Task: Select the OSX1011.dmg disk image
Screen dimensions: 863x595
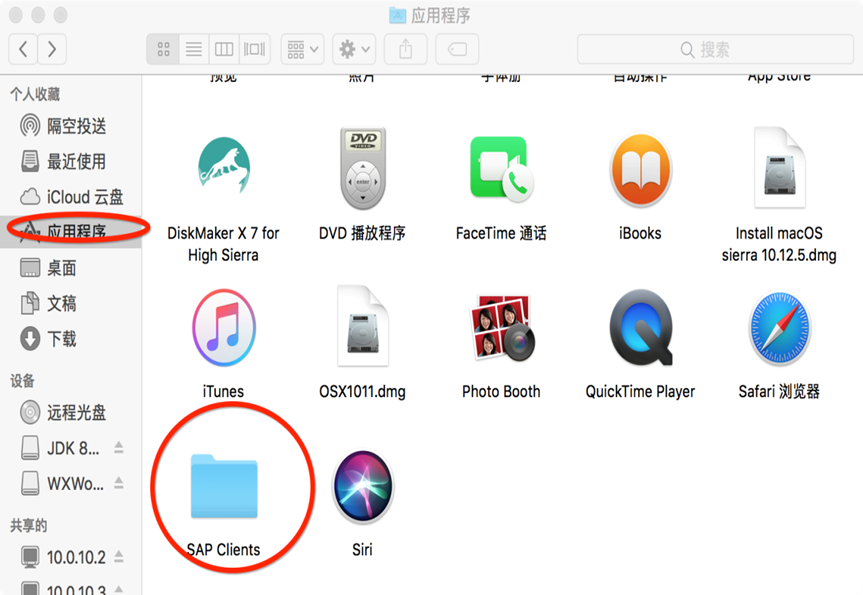Action: (363, 326)
